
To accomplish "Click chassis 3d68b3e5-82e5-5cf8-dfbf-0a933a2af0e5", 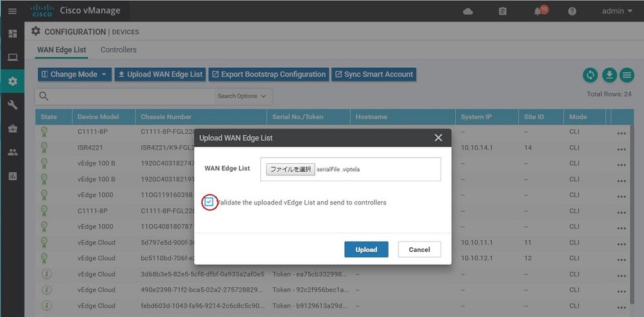I will 202,274.
